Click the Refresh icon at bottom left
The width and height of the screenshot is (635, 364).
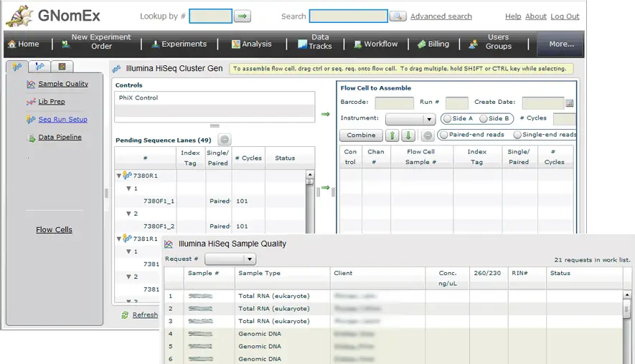tap(126, 315)
